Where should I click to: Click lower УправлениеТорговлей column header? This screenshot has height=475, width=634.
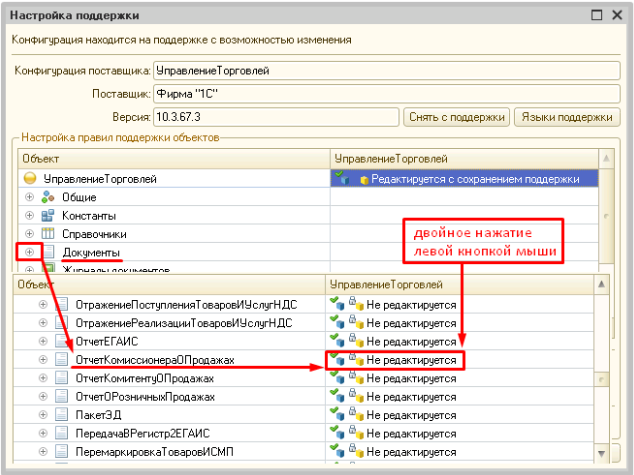[x=459, y=284]
